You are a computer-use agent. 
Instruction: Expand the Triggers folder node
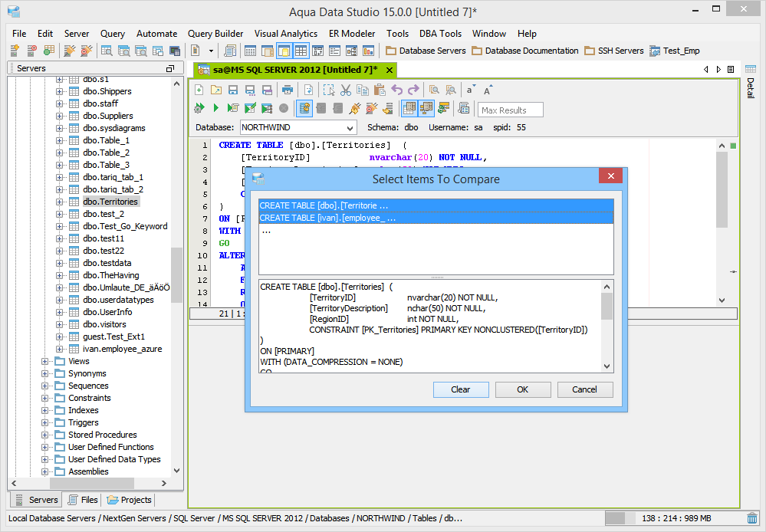point(45,422)
